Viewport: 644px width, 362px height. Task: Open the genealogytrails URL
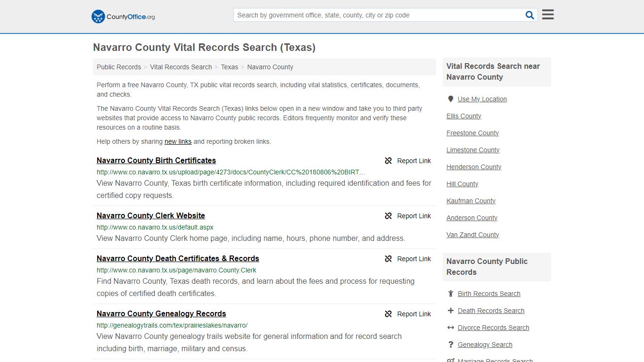(x=172, y=325)
